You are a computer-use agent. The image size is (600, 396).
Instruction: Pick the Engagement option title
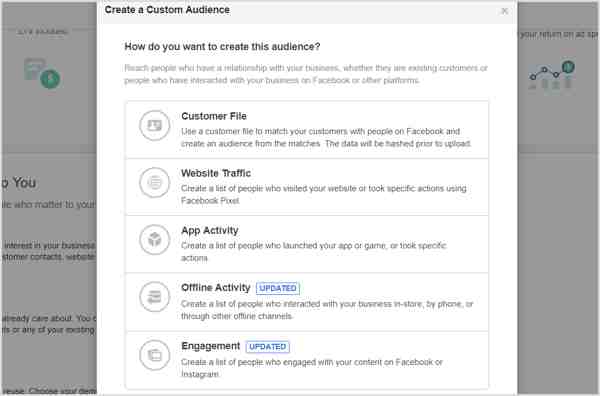pos(210,346)
